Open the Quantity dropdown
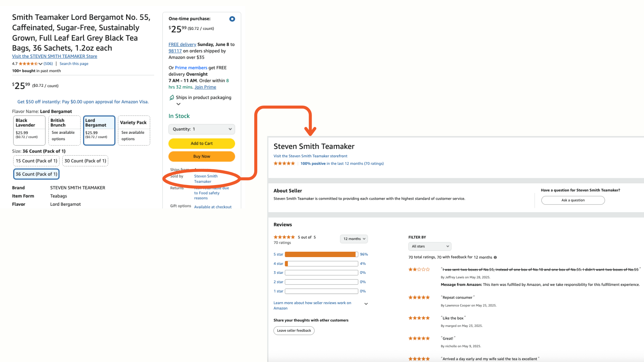Screen dimensions: 644x362 click(202, 129)
